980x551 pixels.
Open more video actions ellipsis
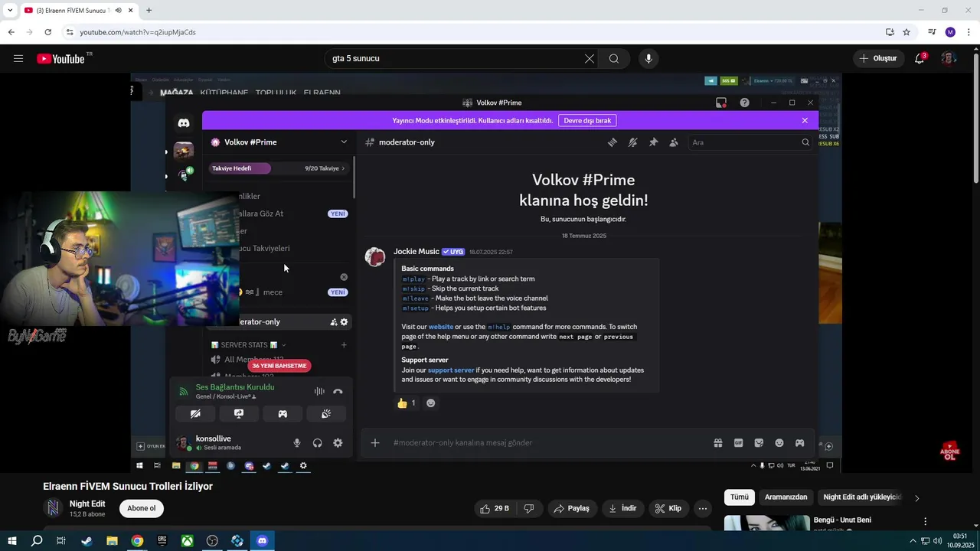[x=703, y=508]
